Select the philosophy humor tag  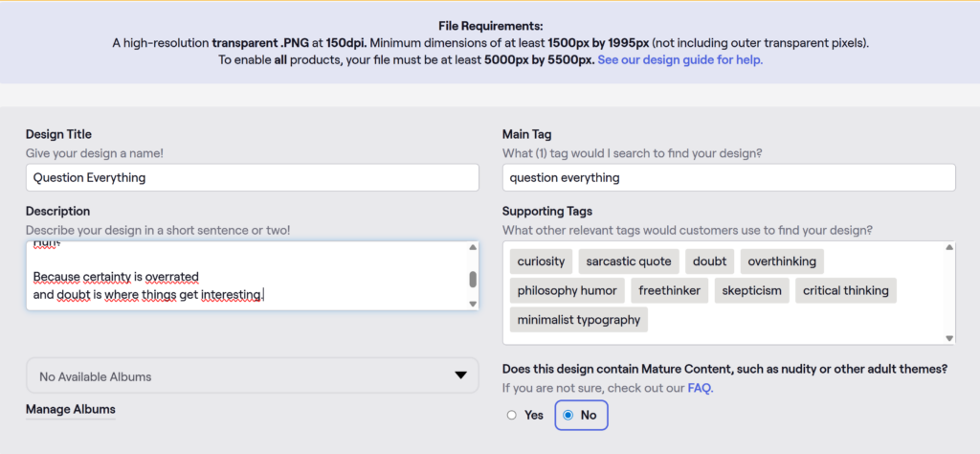567,291
